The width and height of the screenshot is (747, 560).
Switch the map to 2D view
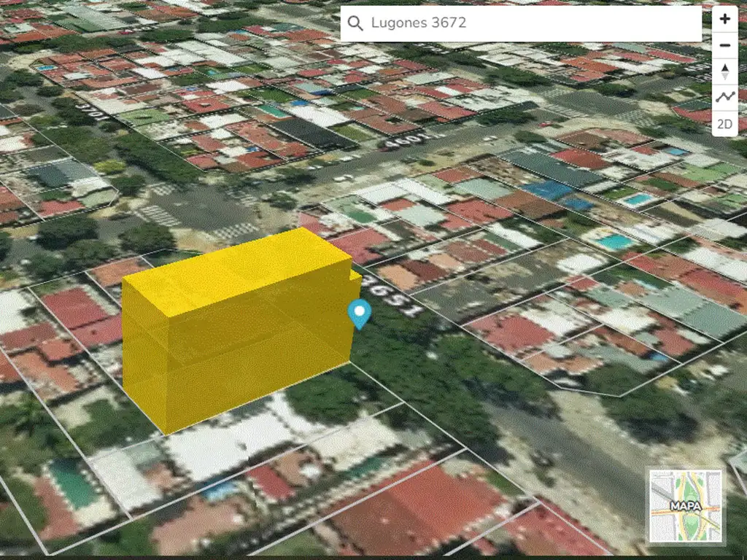724,124
